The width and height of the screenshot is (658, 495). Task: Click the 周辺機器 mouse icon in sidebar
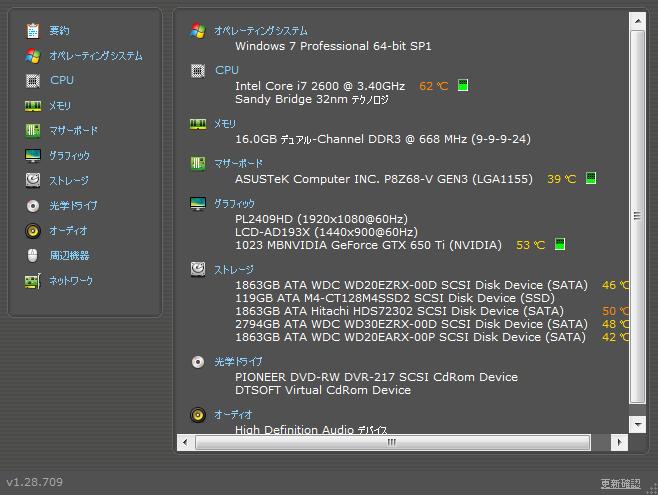33,255
